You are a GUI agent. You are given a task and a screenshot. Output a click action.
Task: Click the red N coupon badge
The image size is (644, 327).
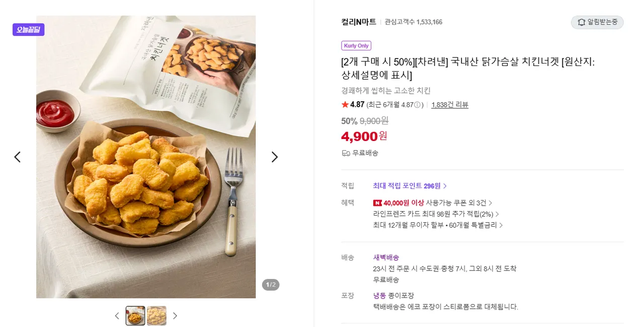pos(377,203)
